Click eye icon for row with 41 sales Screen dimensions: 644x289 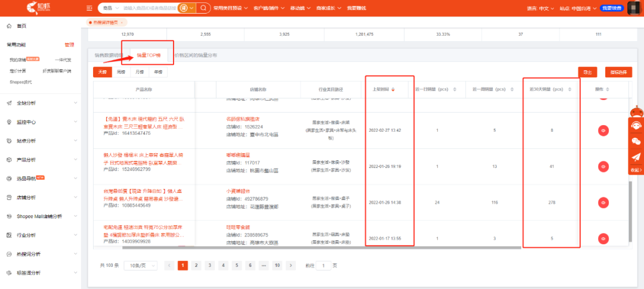603,166
